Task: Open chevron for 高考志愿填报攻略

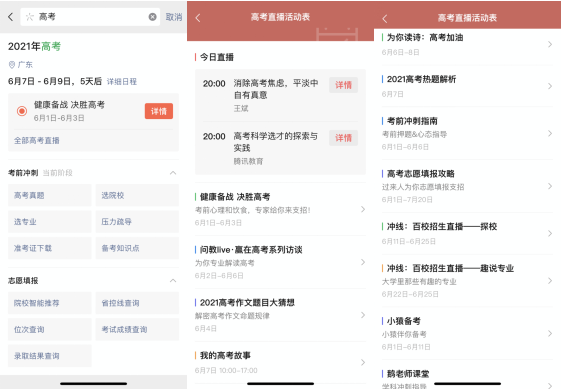Action: point(550,186)
